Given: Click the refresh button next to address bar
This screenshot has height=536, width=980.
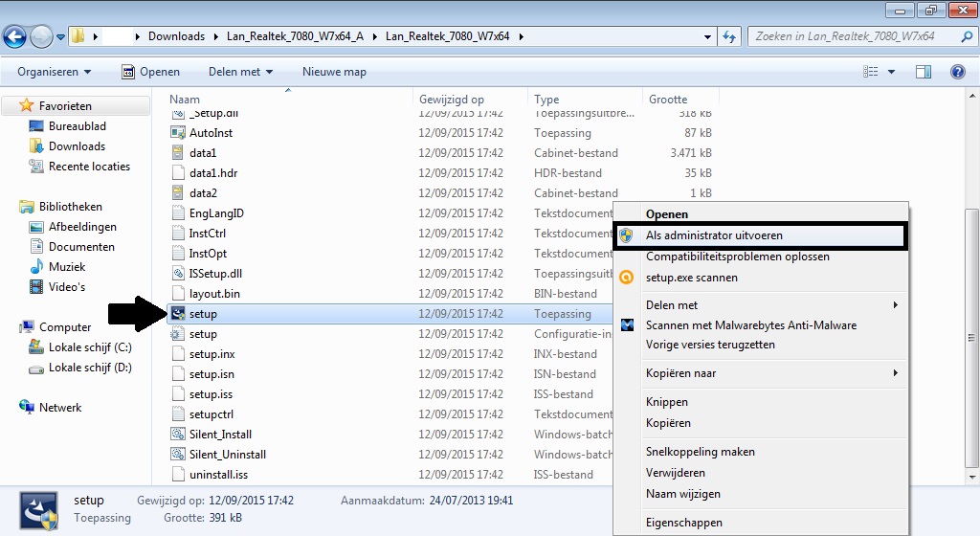Looking at the screenshot, I should click(729, 37).
